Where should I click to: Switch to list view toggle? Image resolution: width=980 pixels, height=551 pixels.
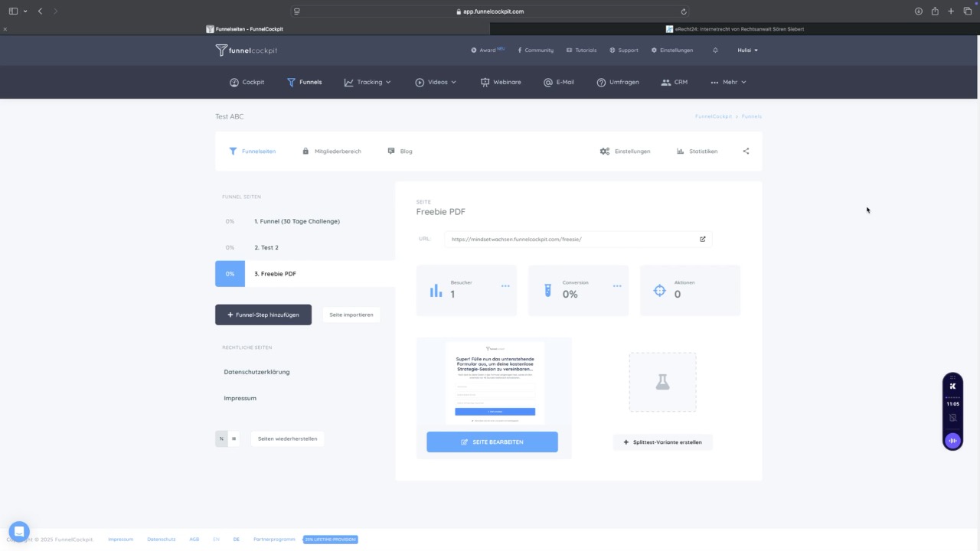click(234, 439)
